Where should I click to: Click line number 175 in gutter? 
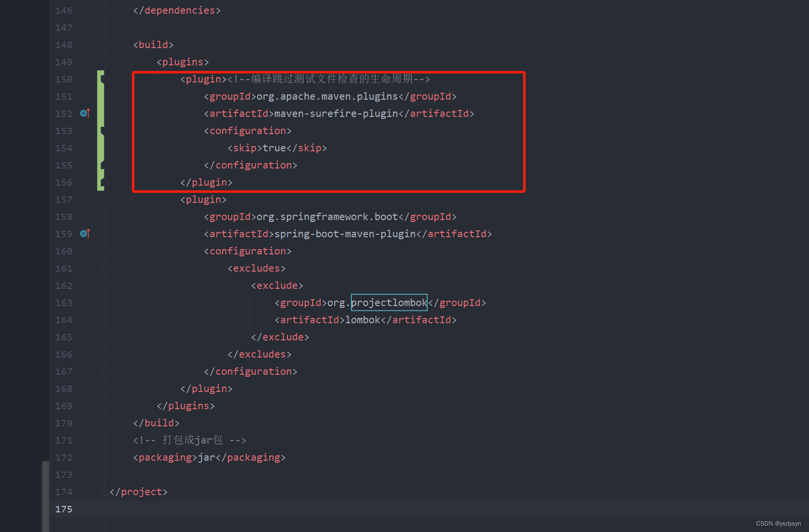[x=64, y=509]
